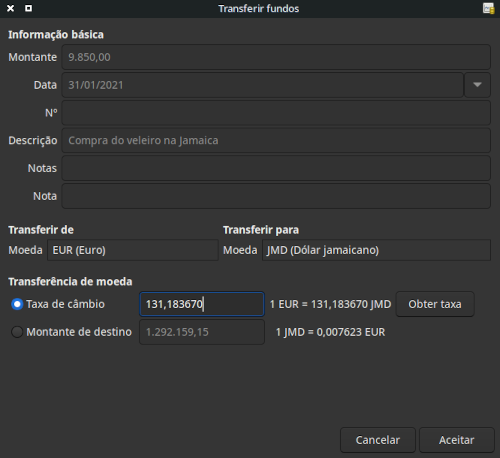Click the JMD (Dólar jamaicano) currency box
Viewport: 500px width, 458px height.
pyautogui.click(x=376, y=250)
